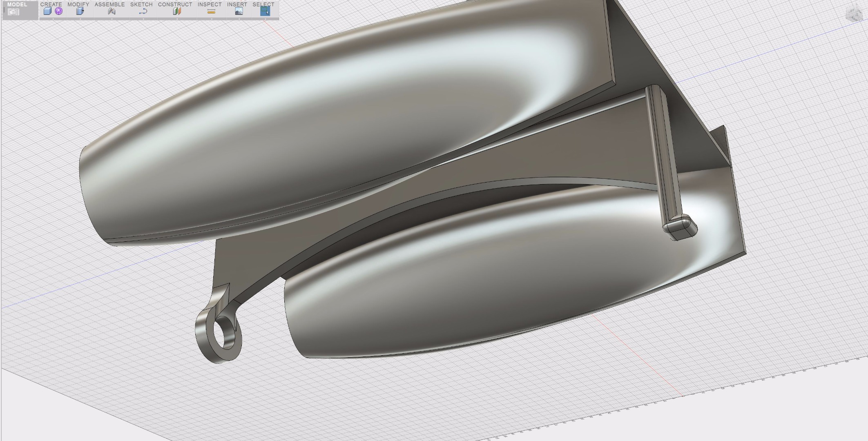
Task: Expand the CONSTRUCT dropdown arrow
Action: (177, 19)
